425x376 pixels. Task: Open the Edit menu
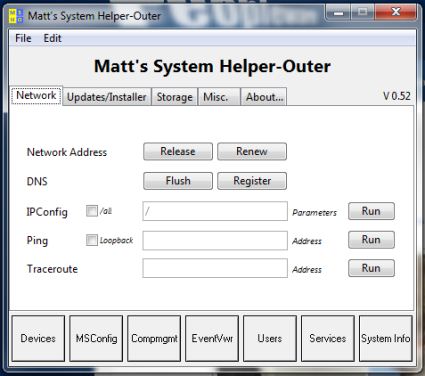52,38
